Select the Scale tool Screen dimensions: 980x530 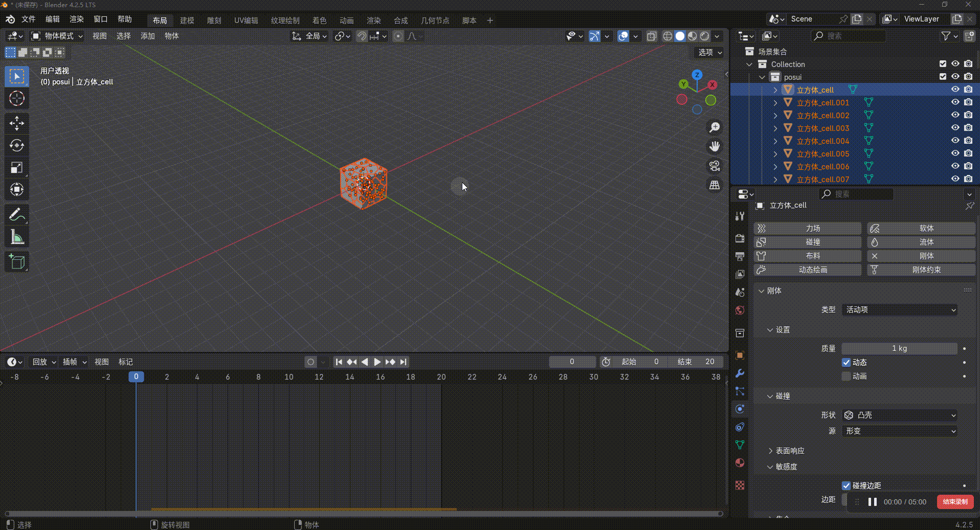click(x=16, y=168)
